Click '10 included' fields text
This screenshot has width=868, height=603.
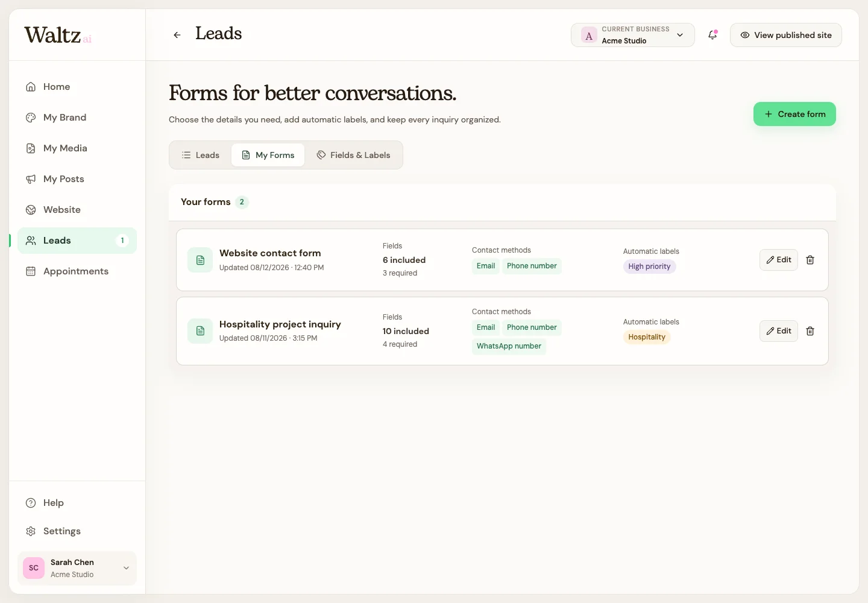coord(406,331)
